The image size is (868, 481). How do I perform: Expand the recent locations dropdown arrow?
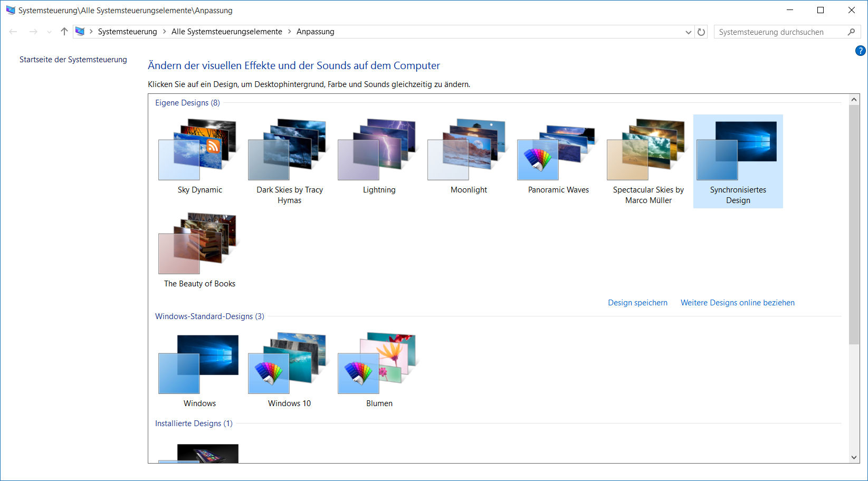pos(49,32)
